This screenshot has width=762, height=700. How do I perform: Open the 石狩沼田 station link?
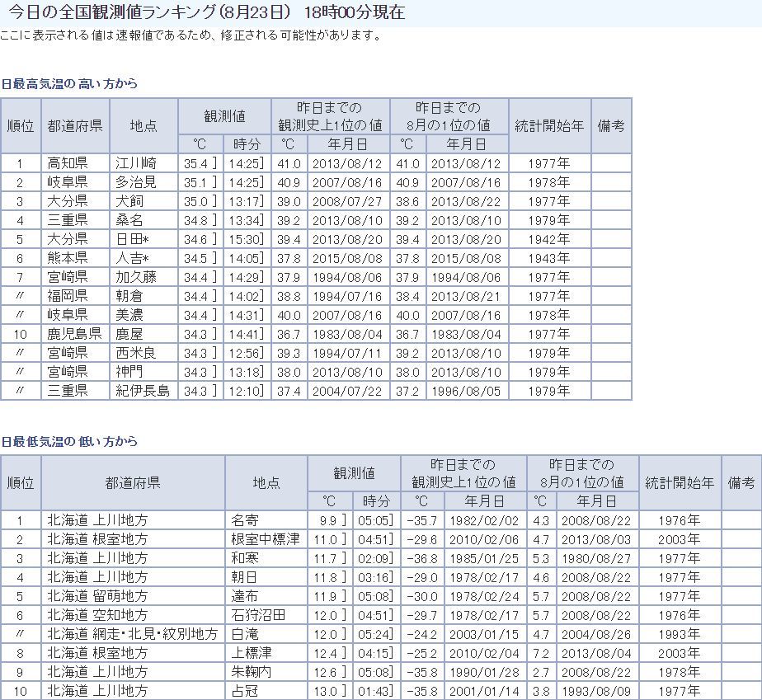click(258, 615)
